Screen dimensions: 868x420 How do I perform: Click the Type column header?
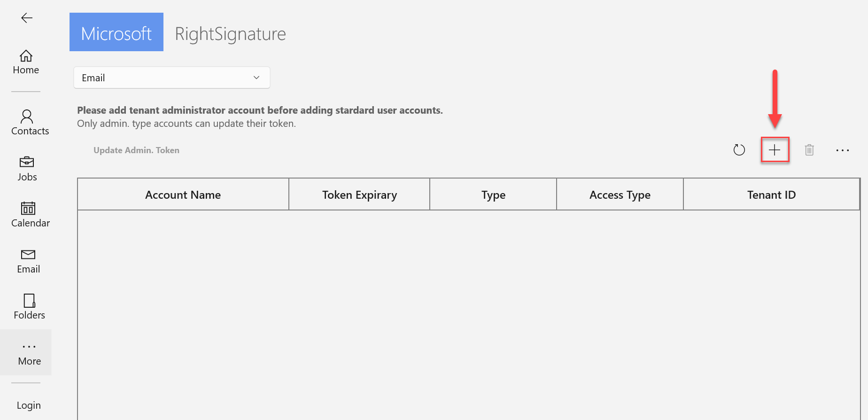click(x=493, y=194)
